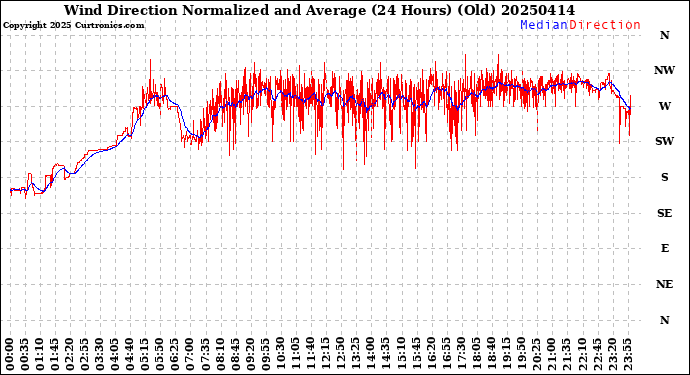Viewport: 690px width, 375px height.
Task: Click the bottom N axis label
Action: [664, 320]
